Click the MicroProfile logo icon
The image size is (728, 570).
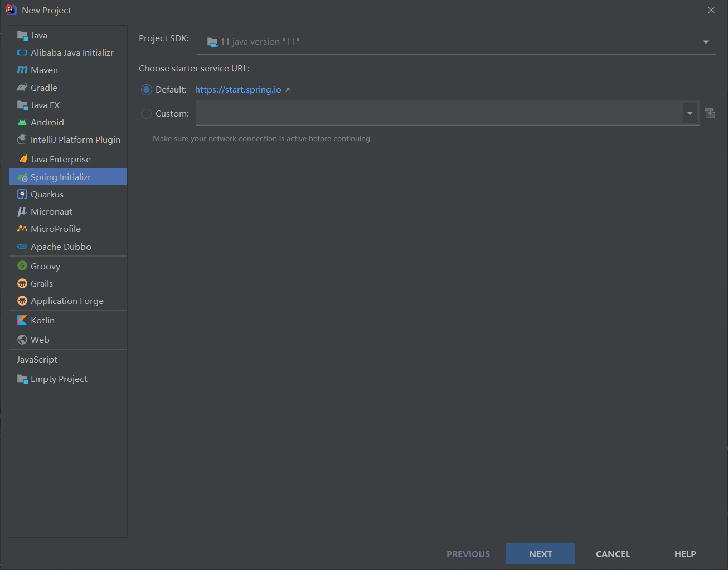coord(22,229)
